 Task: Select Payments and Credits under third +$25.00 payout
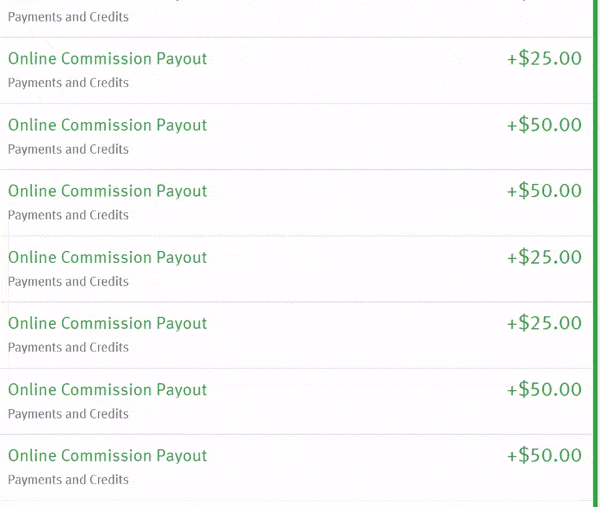(x=68, y=347)
